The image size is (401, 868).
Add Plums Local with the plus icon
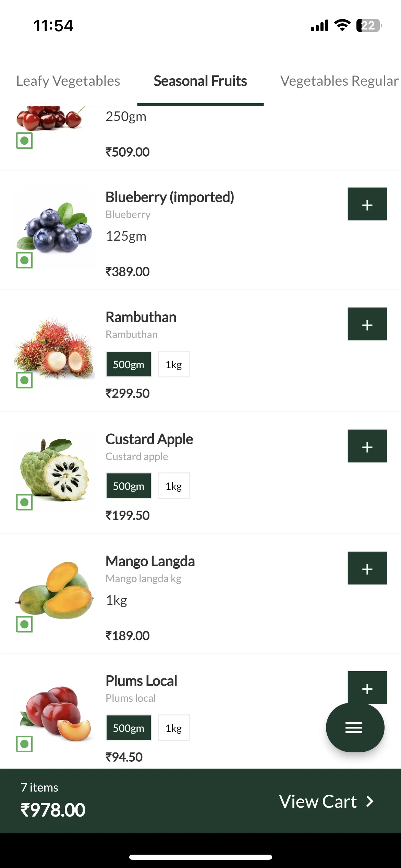(x=367, y=687)
